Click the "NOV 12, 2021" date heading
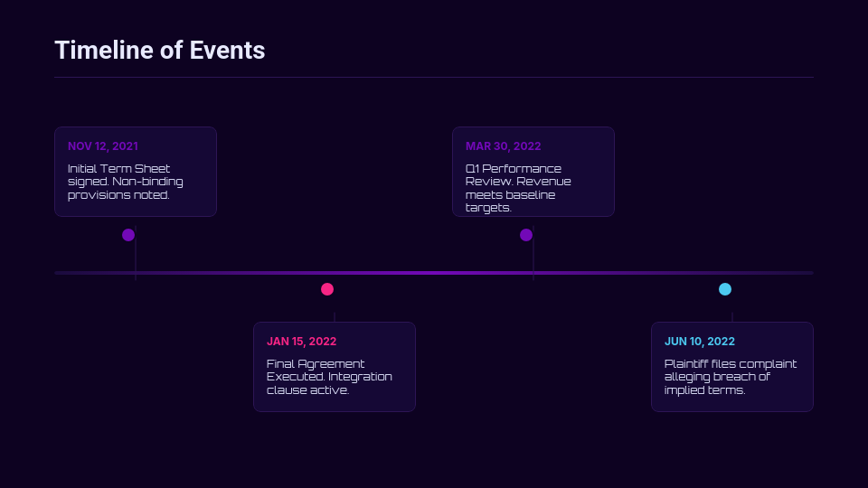 [103, 146]
